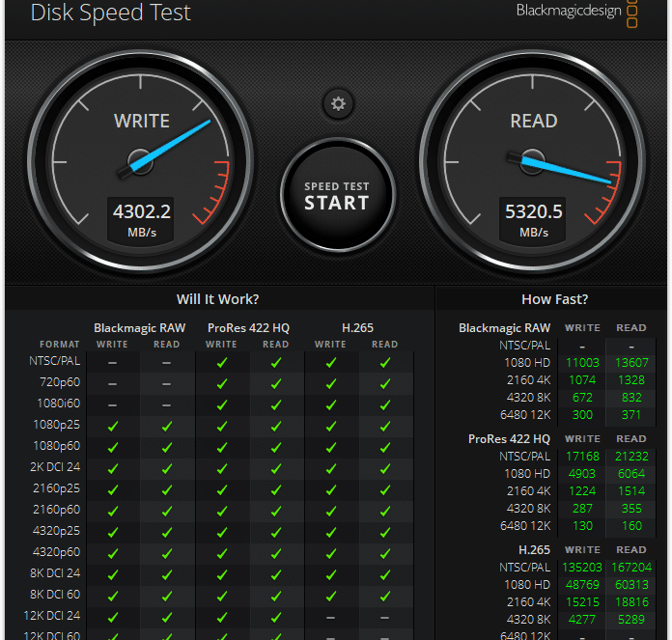Click NTSC/PAL row in the format list

point(54,361)
